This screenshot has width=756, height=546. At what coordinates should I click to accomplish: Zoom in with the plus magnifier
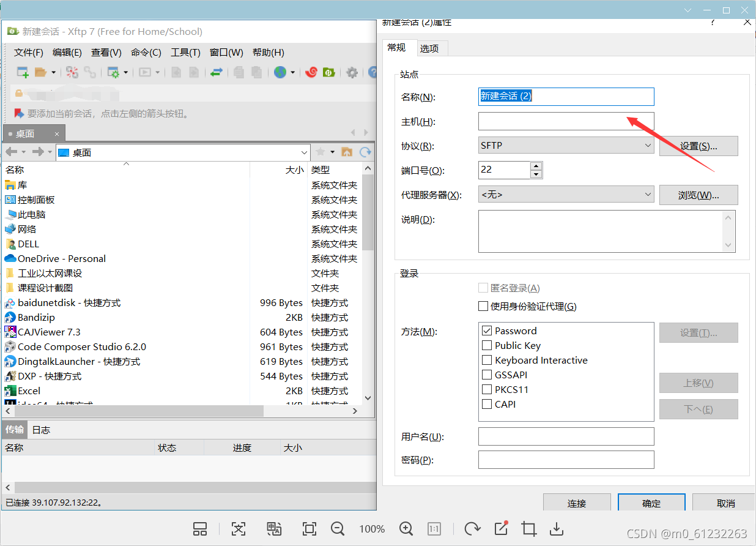coord(406,529)
